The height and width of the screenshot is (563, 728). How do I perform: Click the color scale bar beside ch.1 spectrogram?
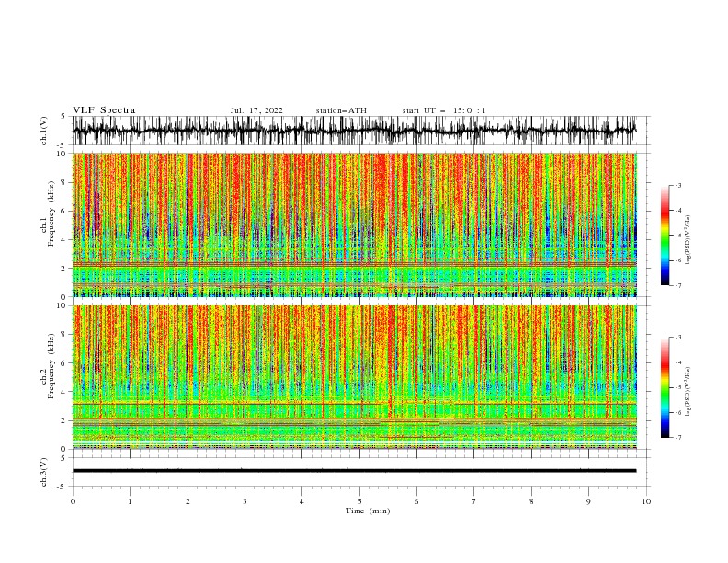click(665, 236)
